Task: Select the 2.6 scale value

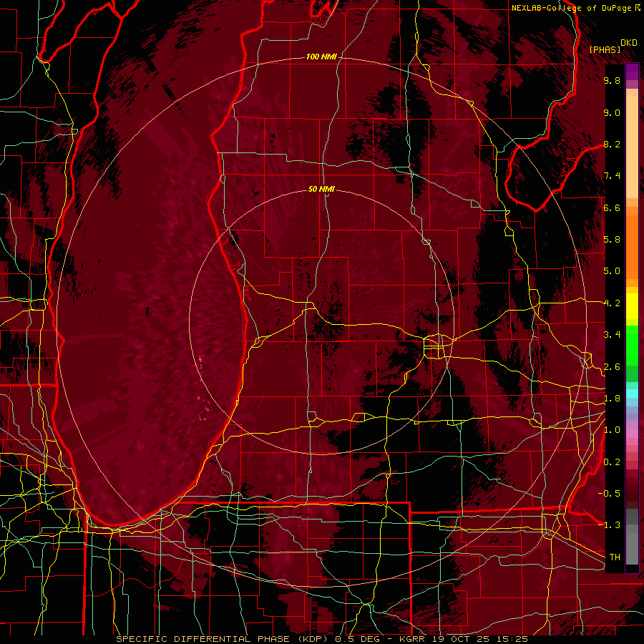Action: (612, 367)
